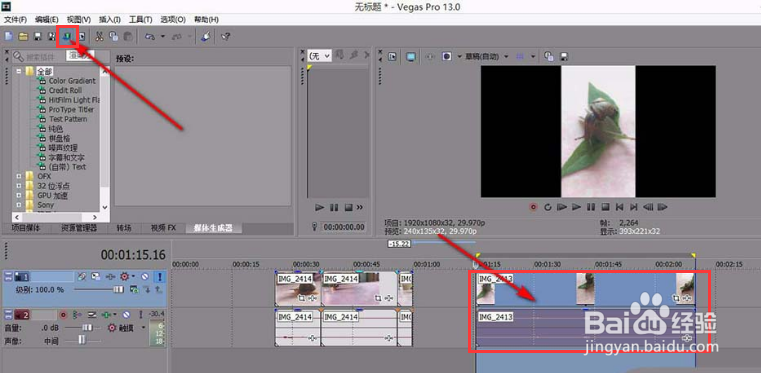761x373 pixels.
Task: Open the 帮助(H) menu
Action: pyautogui.click(x=206, y=19)
